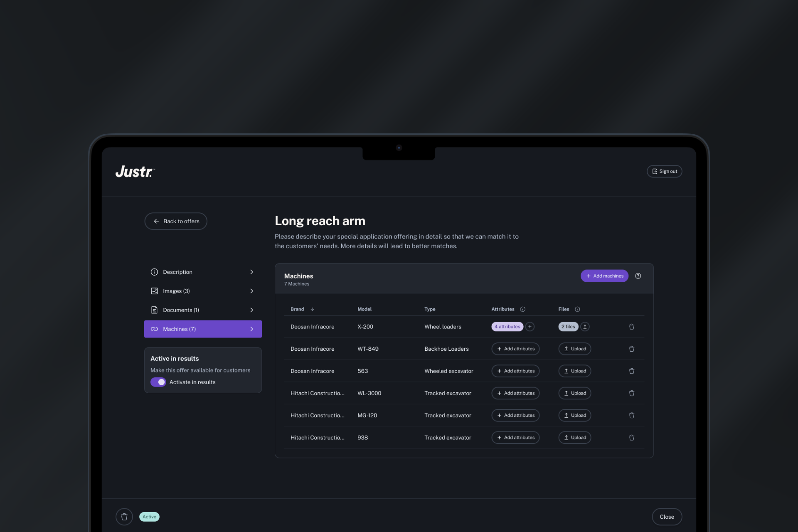The height and width of the screenshot is (532, 798).
Task: Remove the Hitachi 938 machine row
Action: click(x=631, y=438)
